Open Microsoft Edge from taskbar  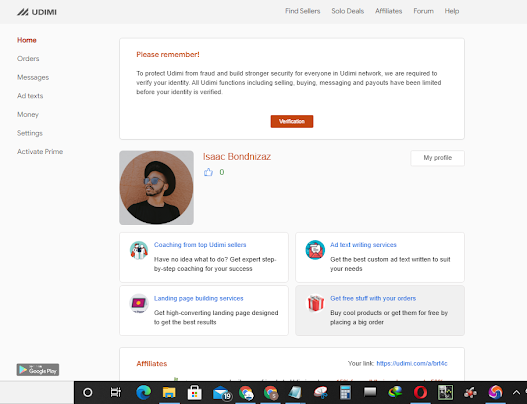pyautogui.click(x=144, y=392)
